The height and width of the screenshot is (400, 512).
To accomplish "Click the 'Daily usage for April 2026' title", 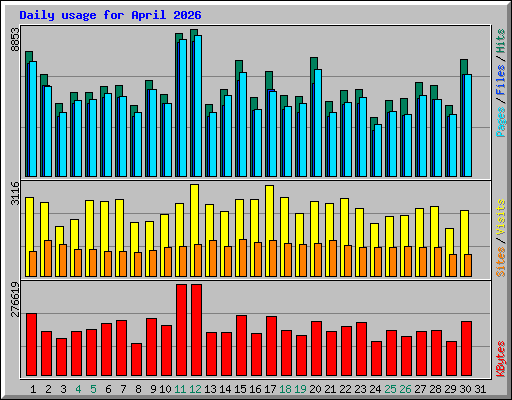I will (110, 15).
